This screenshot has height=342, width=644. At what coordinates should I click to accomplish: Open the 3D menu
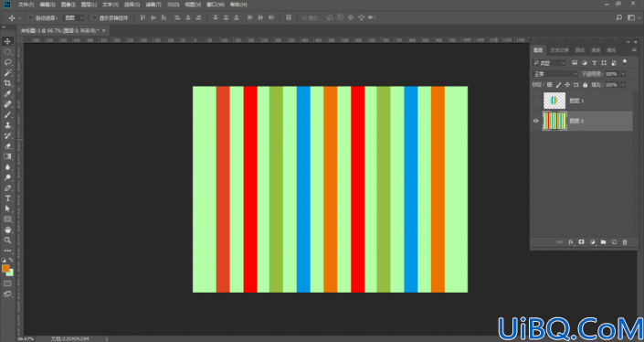pyautogui.click(x=174, y=5)
